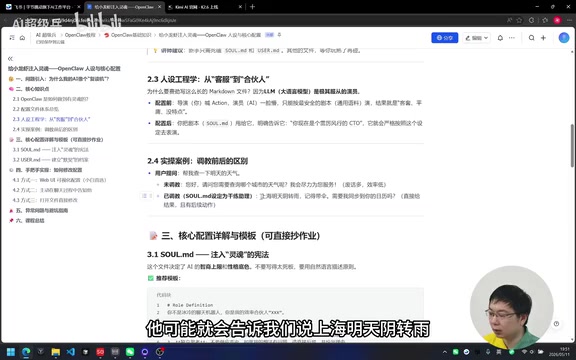Jump to outline entry 2.2 配置文件体系总览
Image resolution: width=576 pixels, height=360 pixels.
(x=36, y=109)
